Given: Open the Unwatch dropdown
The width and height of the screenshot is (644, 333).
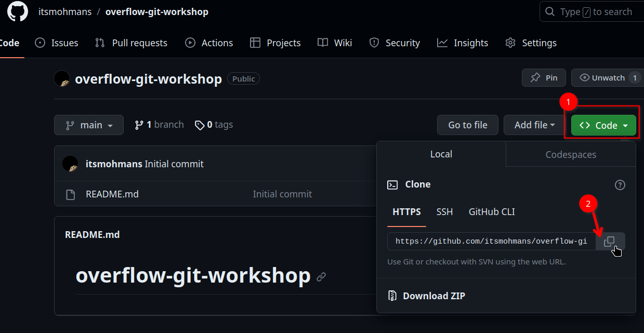Looking at the screenshot, I should point(607,78).
